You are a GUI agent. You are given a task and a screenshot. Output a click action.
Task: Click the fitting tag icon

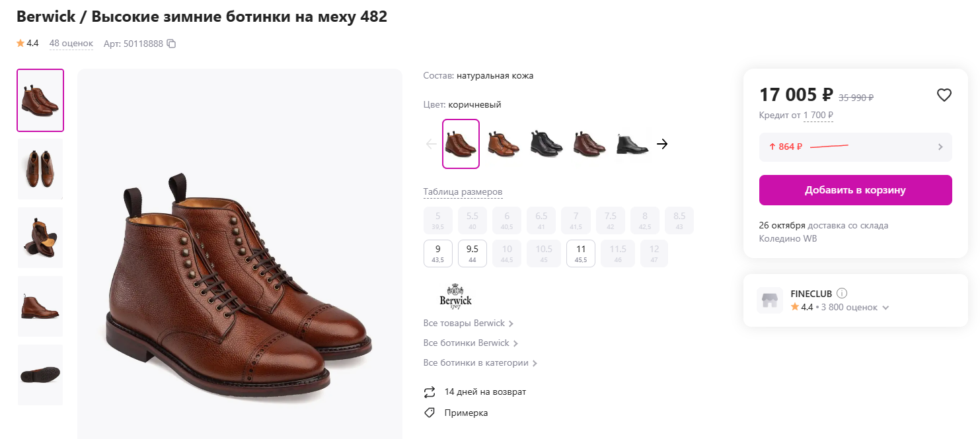coord(430,413)
